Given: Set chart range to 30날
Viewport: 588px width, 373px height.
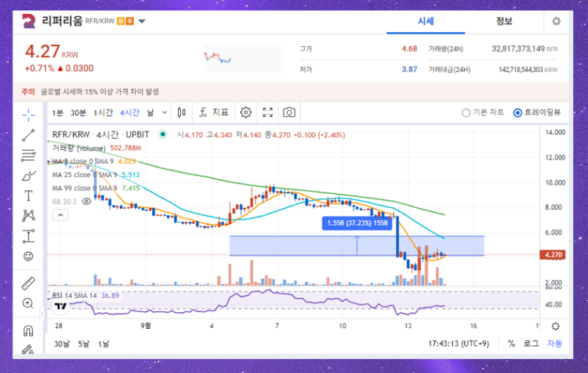Looking at the screenshot, I should pos(62,344).
